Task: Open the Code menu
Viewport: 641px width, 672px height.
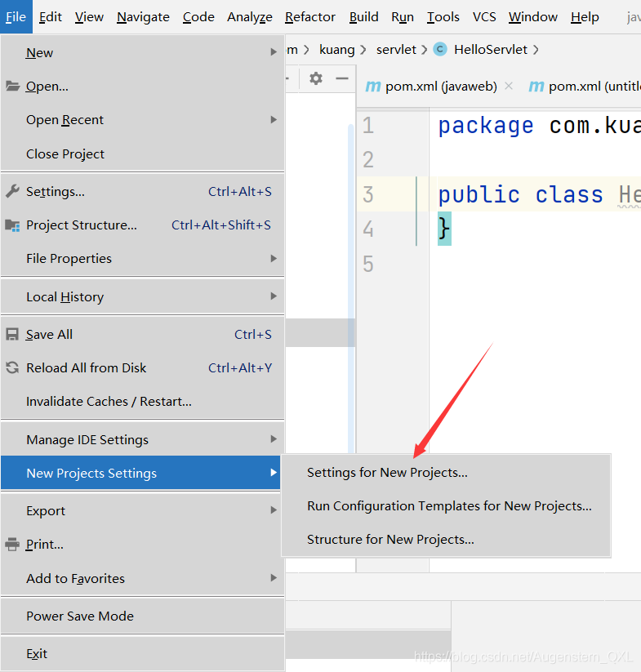Action: 198,16
